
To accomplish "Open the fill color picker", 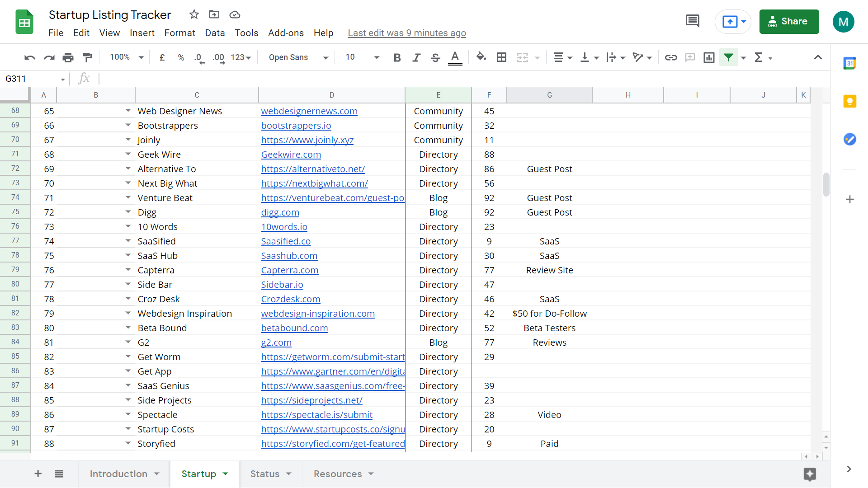I will point(481,57).
